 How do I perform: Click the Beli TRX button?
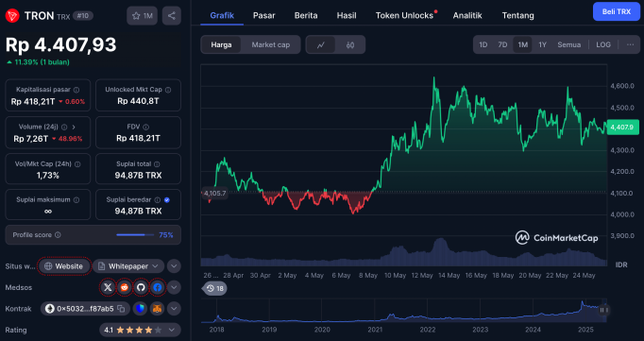point(617,11)
